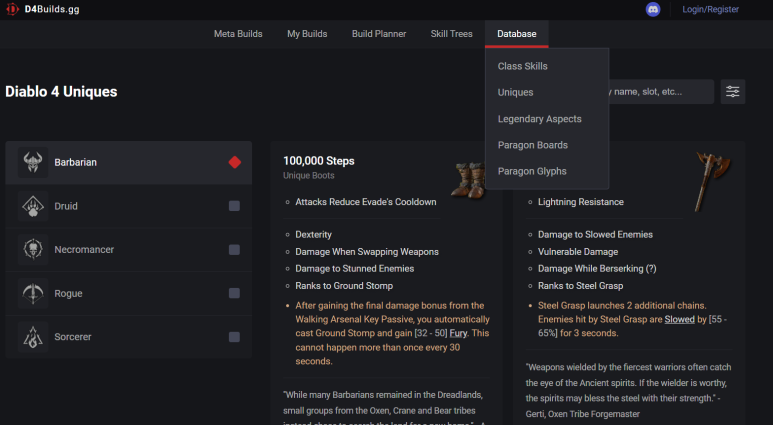The height and width of the screenshot is (425, 773).
Task: Click the Necromancer skull class icon
Action: click(x=33, y=249)
